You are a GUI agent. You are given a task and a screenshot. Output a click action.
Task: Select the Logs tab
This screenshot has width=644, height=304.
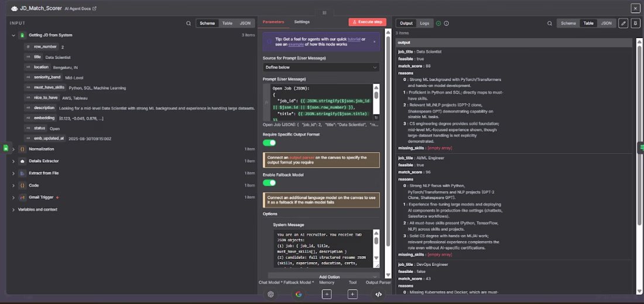pos(424,23)
